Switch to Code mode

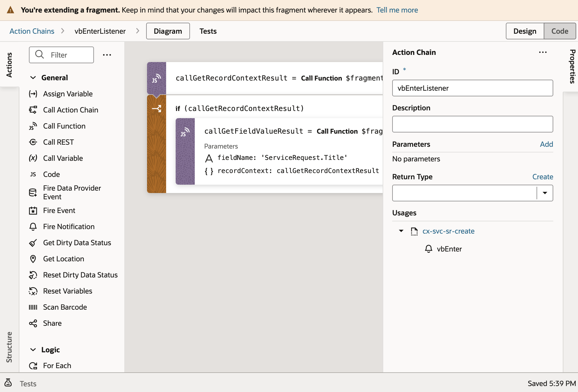(560, 31)
